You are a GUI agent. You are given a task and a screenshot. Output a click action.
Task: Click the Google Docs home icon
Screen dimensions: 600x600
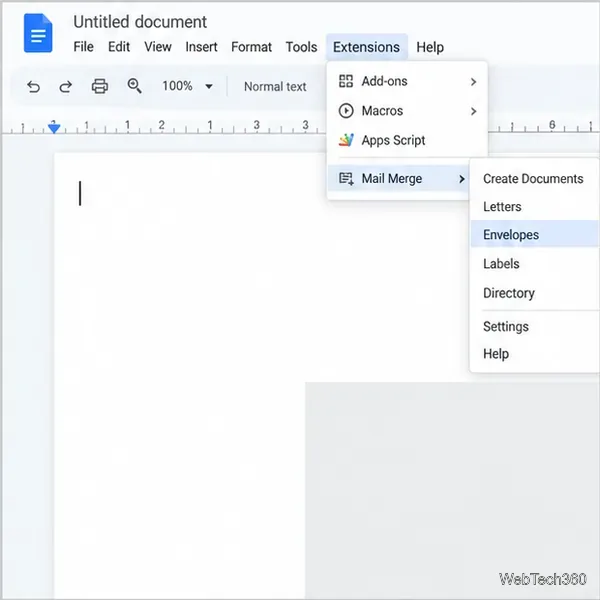[x=38, y=33]
